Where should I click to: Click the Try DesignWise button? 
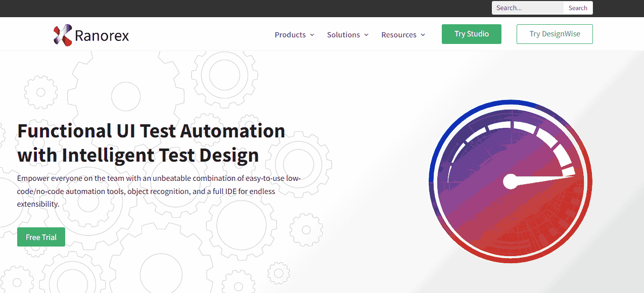click(555, 34)
